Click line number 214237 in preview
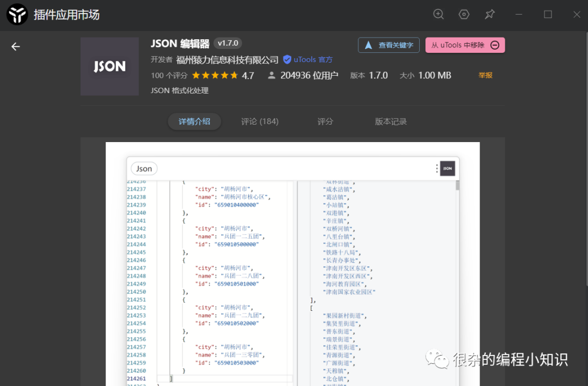588x386 pixels. click(x=136, y=189)
